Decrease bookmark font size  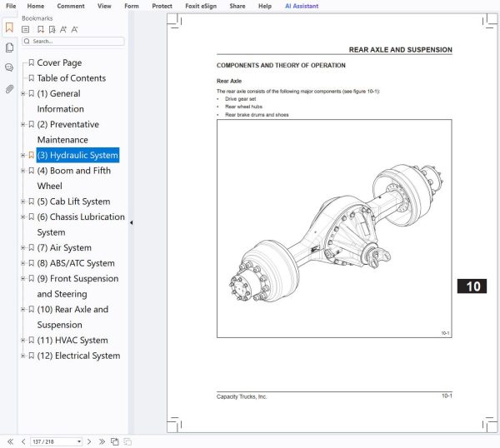click(x=74, y=30)
